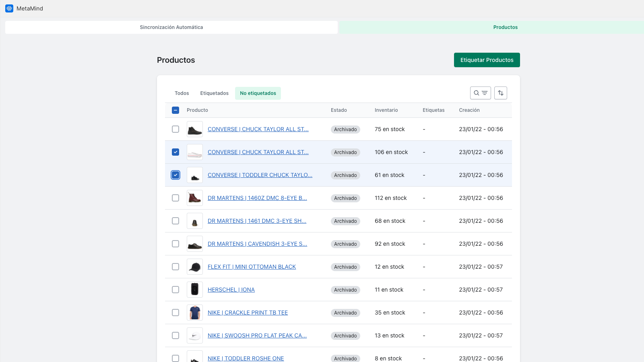Viewport: 644px width, 362px height.
Task: Check the 75 en stock Converse row
Action: point(175,129)
